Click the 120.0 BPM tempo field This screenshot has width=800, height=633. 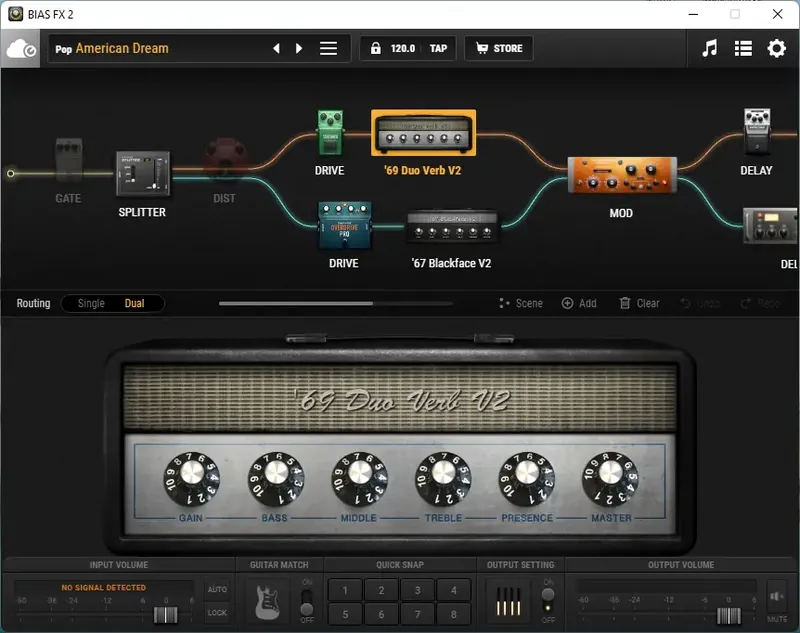coord(403,48)
